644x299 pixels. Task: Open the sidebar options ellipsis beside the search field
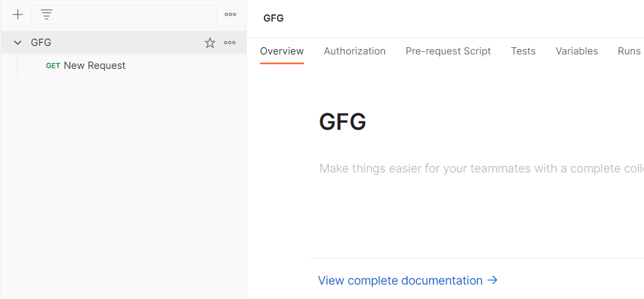[230, 14]
